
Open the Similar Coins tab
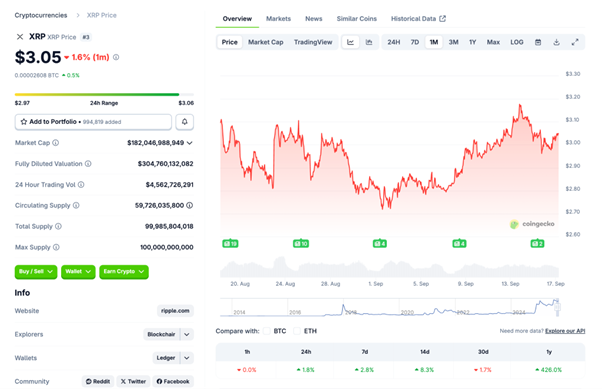click(357, 19)
